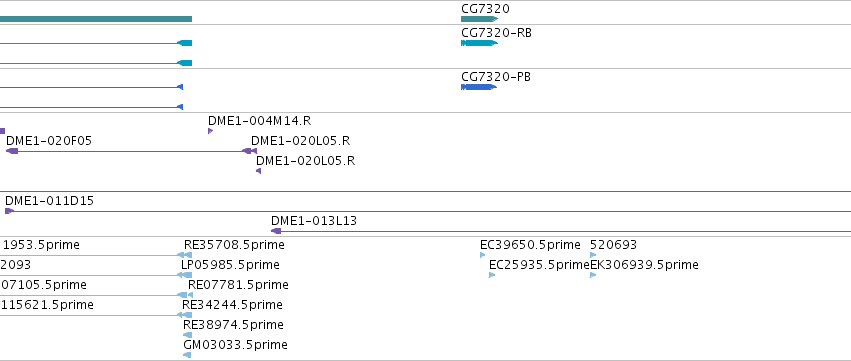Click the CG7320-RB transcript glyph
The height and width of the screenshot is (361, 851).
tap(479, 43)
